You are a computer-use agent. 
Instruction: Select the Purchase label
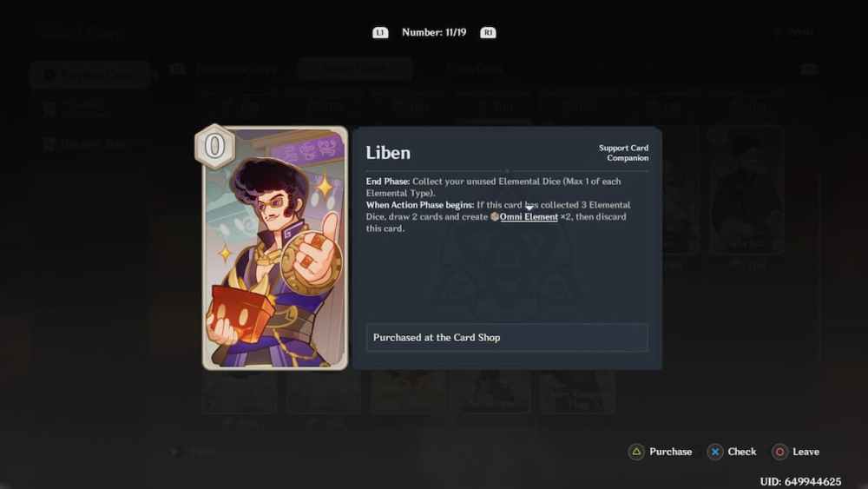click(x=670, y=452)
